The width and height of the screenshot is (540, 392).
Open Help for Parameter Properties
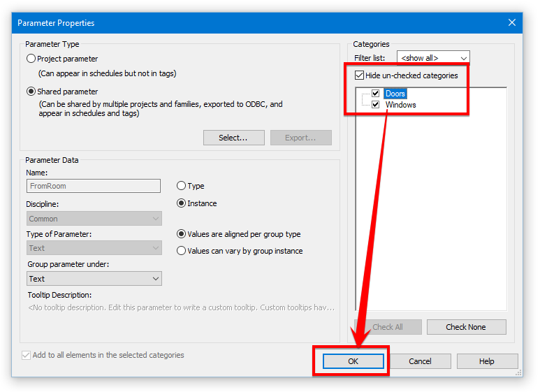point(488,361)
